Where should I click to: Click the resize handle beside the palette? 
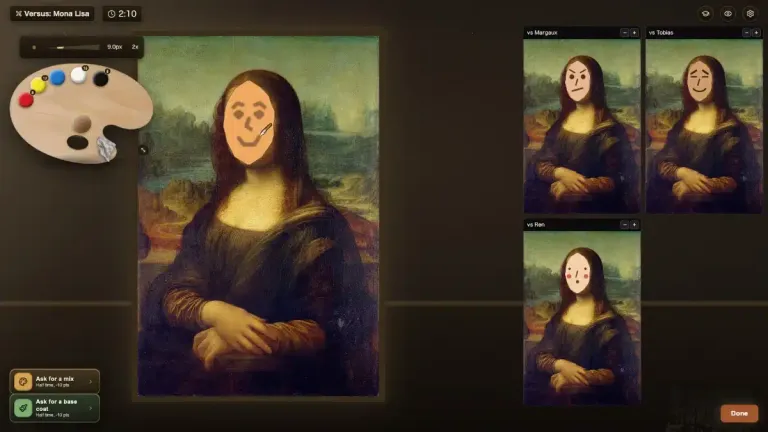click(x=143, y=150)
